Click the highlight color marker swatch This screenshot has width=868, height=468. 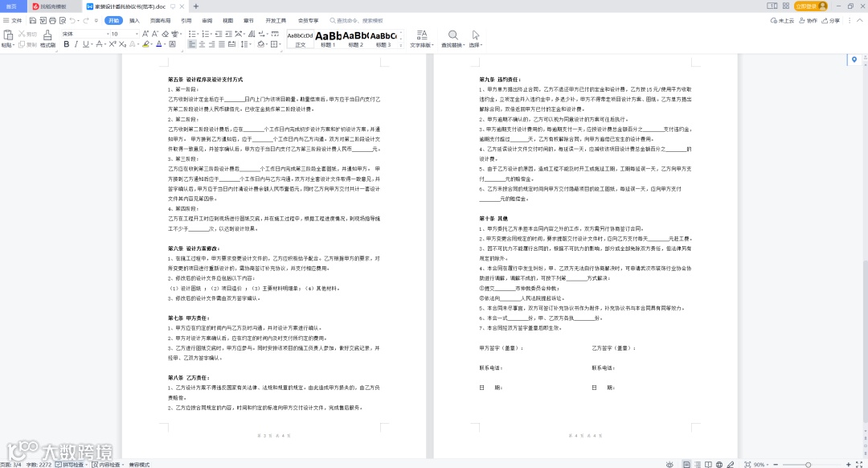coord(145,44)
